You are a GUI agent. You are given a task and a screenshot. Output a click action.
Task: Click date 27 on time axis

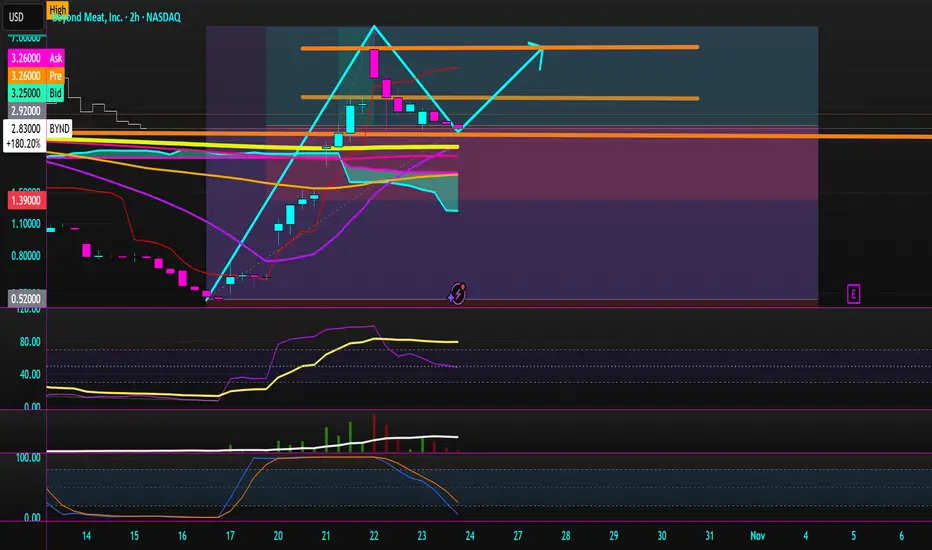click(x=518, y=536)
